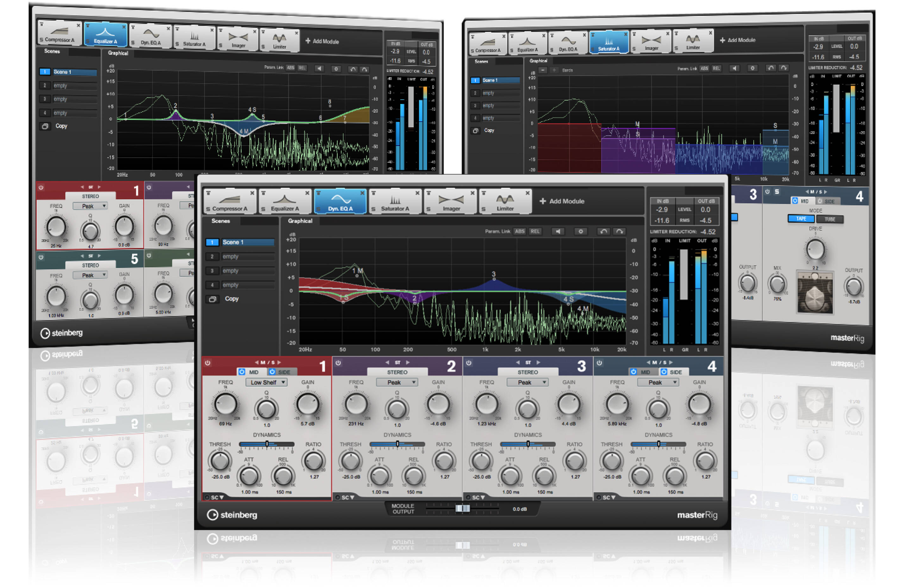Viewport: 898px width, 588px height.
Task: Click Add Module in the Equalizer window
Action: [322, 41]
